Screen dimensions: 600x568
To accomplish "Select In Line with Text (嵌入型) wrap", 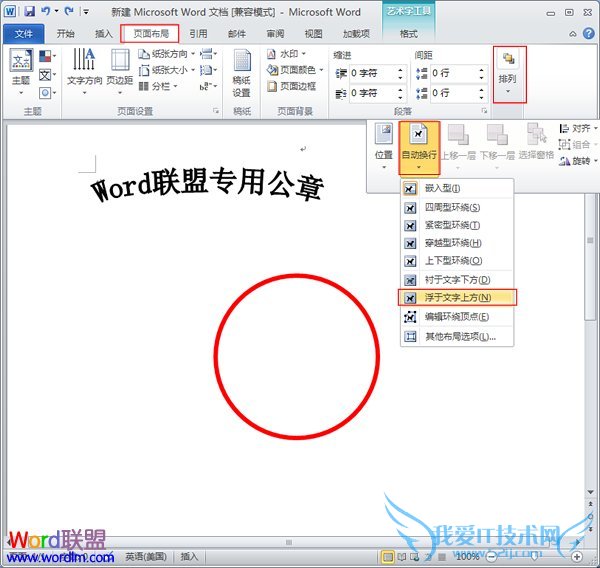I will point(457,188).
